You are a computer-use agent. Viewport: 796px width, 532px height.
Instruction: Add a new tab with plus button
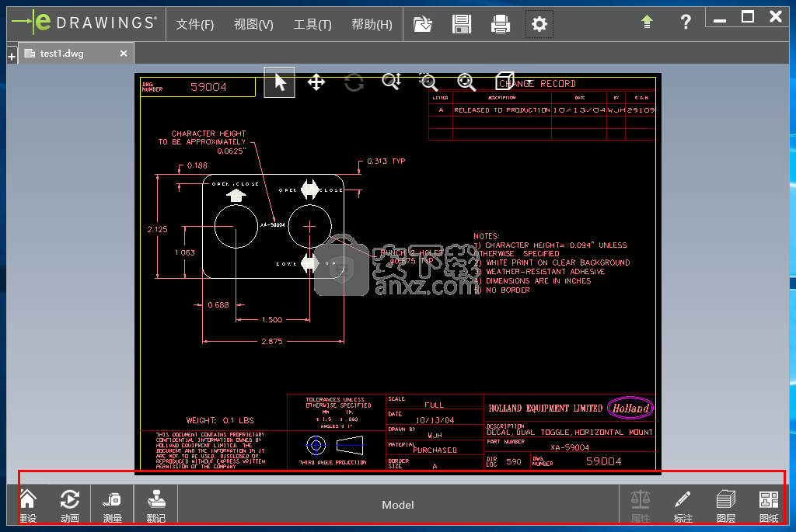tap(12, 56)
